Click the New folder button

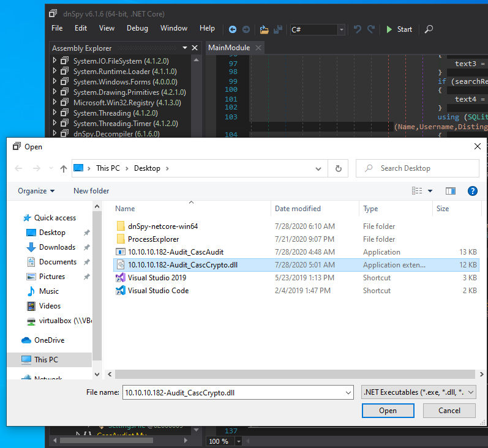point(91,191)
